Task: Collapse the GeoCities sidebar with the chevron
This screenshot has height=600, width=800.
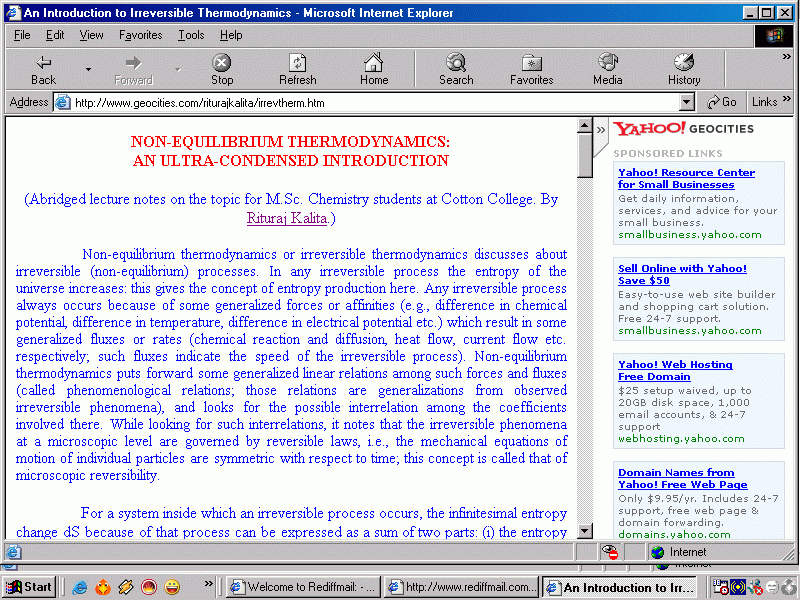Action: click(x=601, y=130)
